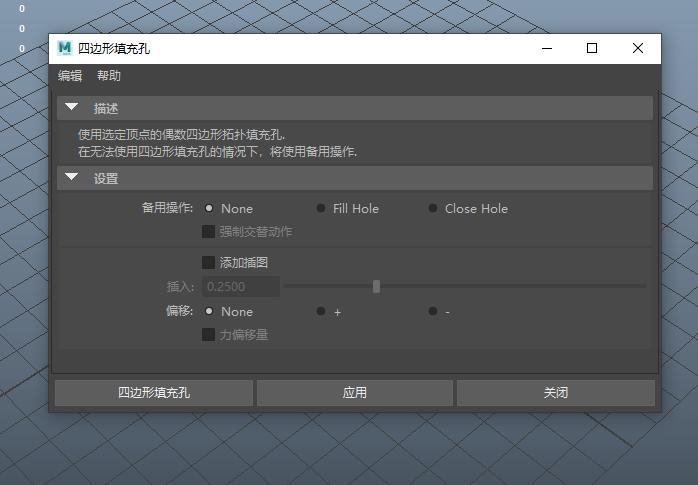
Task: Click the 应用 button
Action: coord(355,393)
